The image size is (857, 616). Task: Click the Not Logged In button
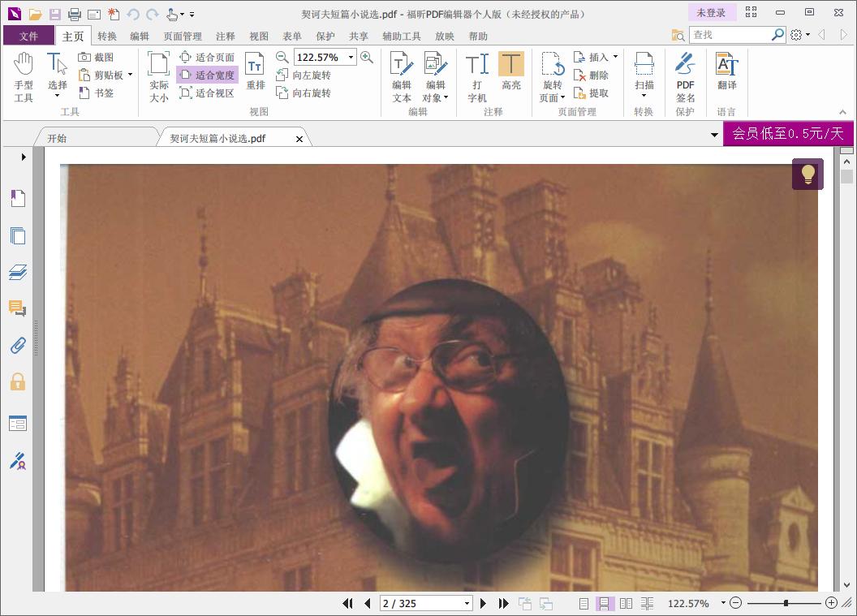tap(711, 13)
